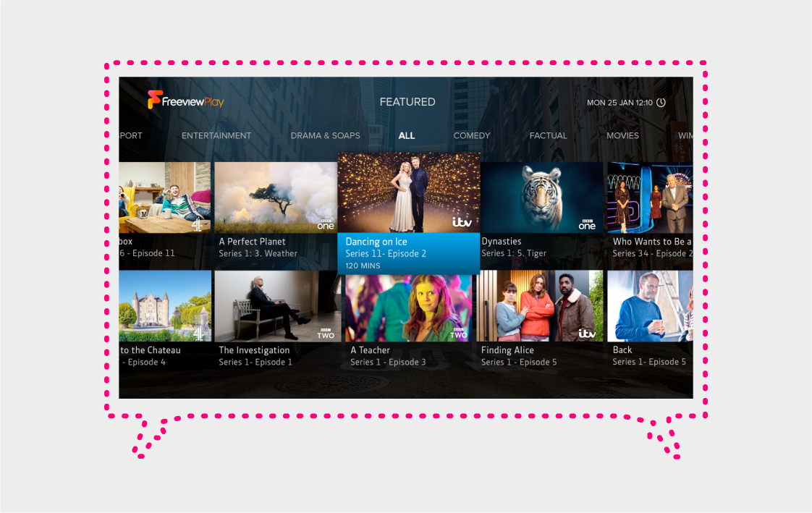Screen dimensions: 812x513
Task: Open the sofa thumbnail above Episode 11
Action: 165,198
